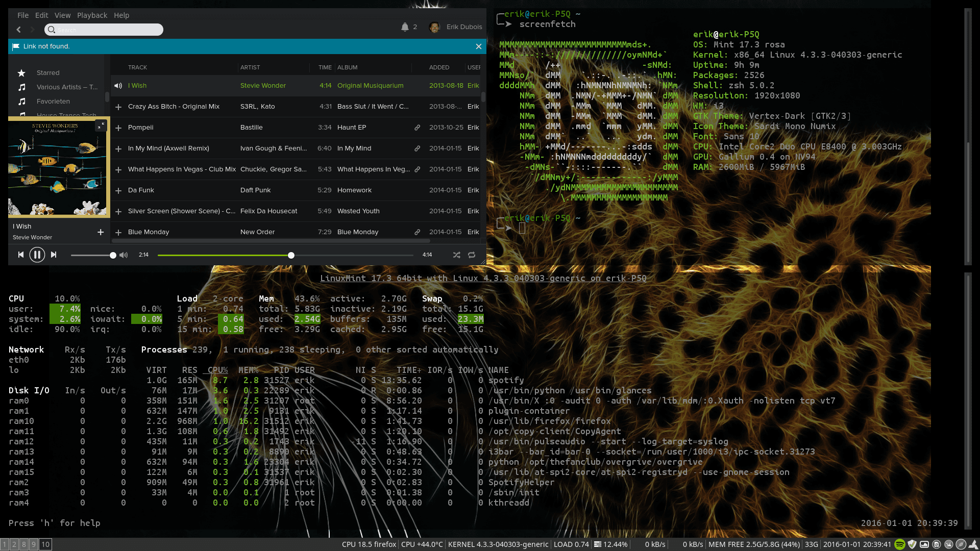Open the notifications bell icon
Screen dimensions: 980x551
(x=405, y=27)
